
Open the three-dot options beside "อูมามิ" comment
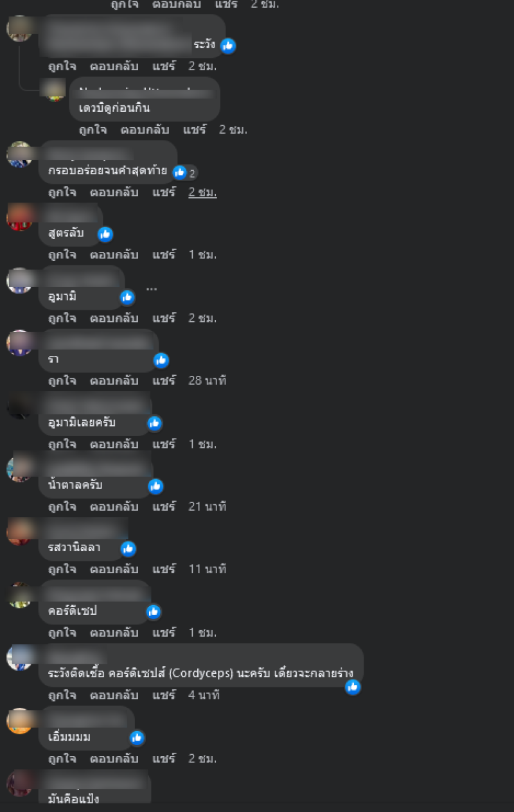pyautogui.click(x=152, y=288)
